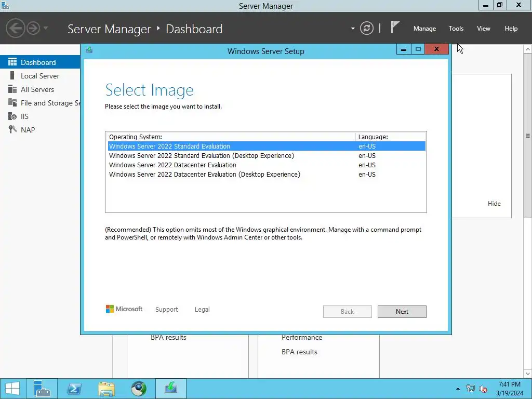Maximize the Windows Server Setup dialog
The height and width of the screenshot is (399, 532).
click(418, 49)
